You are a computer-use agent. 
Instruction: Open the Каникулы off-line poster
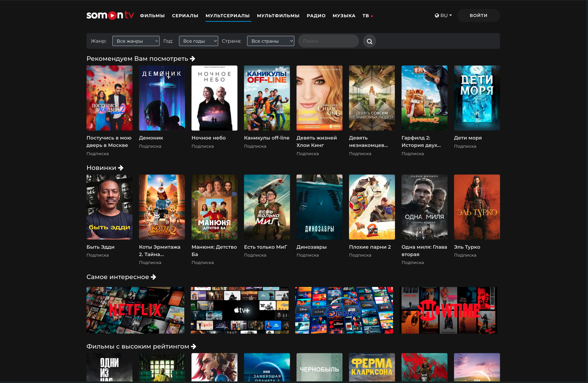point(267,98)
